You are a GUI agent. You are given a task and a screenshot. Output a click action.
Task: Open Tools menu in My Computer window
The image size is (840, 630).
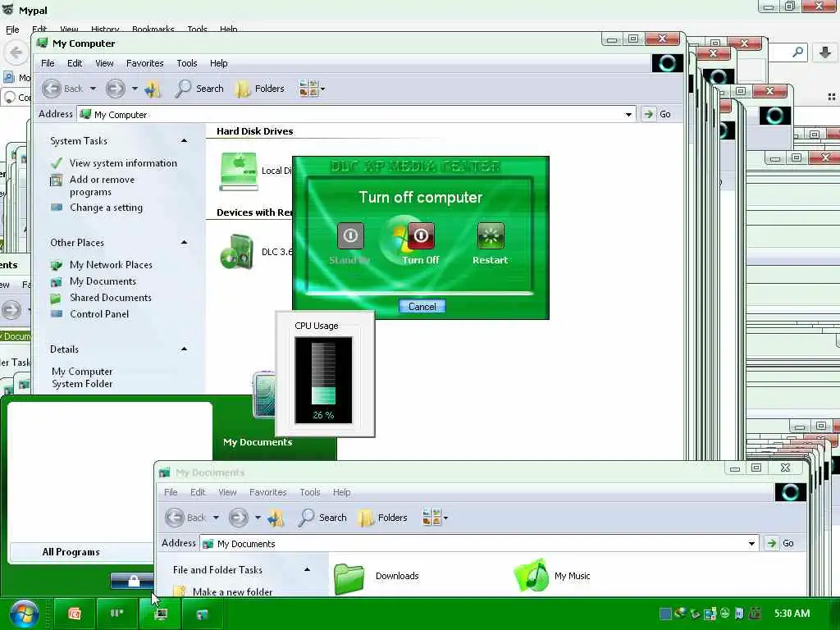point(187,63)
